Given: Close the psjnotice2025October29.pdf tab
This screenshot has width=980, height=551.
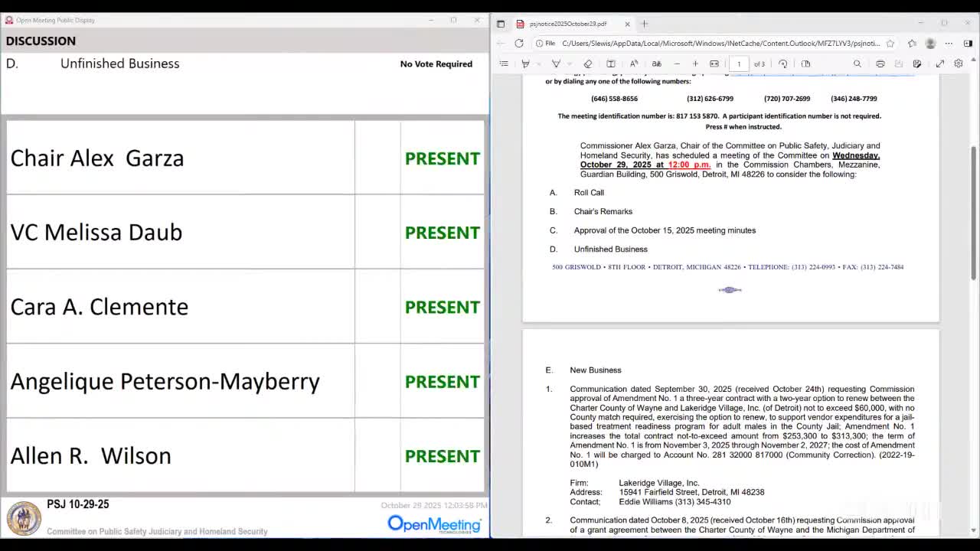Looking at the screenshot, I should [x=627, y=24].
